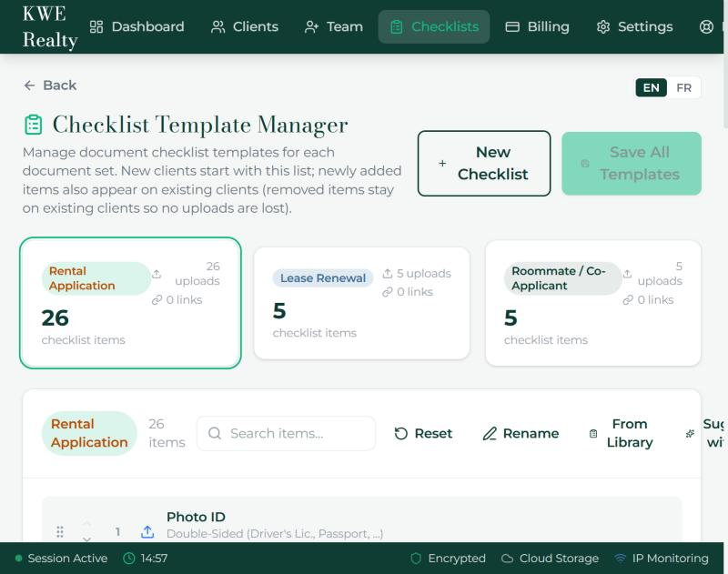Switch language to EN
This screenshot has height=574, width=728.
[x=651, y=87]
